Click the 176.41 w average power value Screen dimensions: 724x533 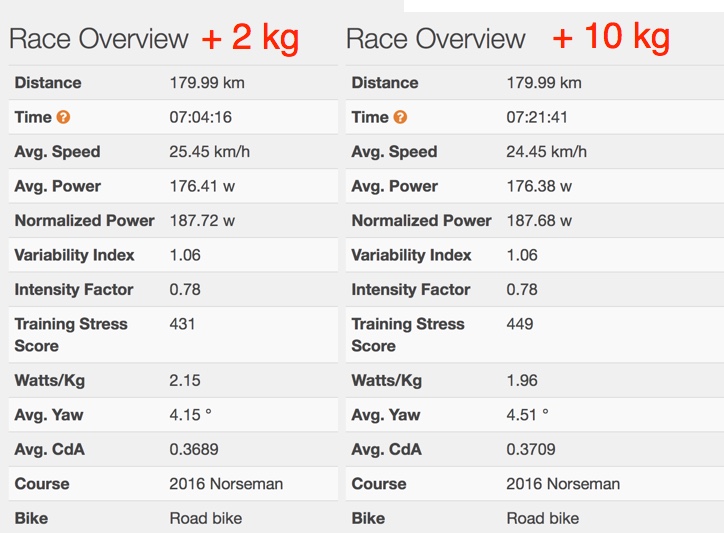[x=203, y=186]
